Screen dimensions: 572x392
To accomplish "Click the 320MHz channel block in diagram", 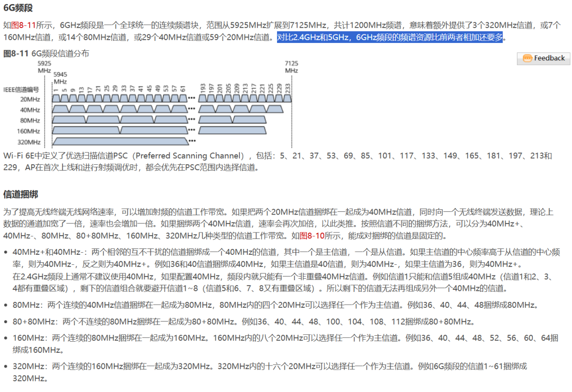I will coord(121,141).
